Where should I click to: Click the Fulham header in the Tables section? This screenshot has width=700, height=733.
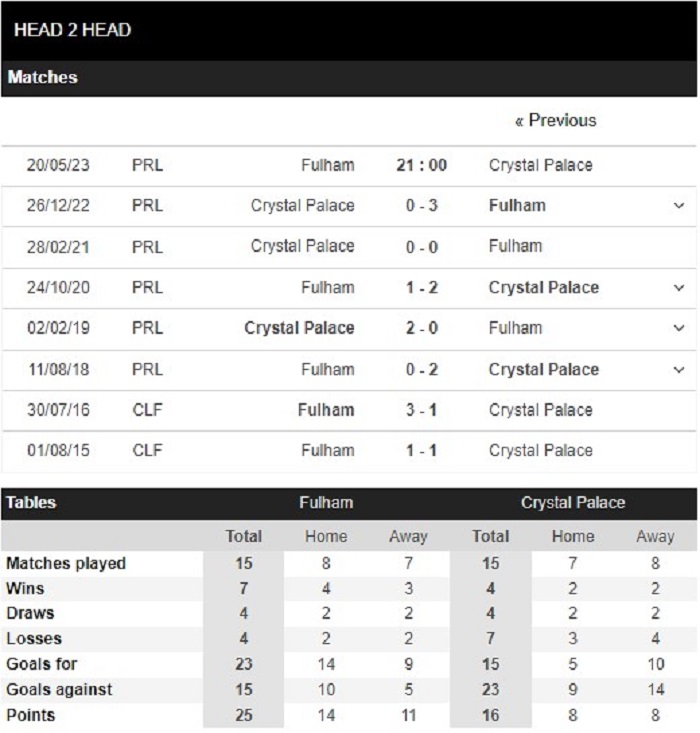pyautogui.click(x=326, y=503)
